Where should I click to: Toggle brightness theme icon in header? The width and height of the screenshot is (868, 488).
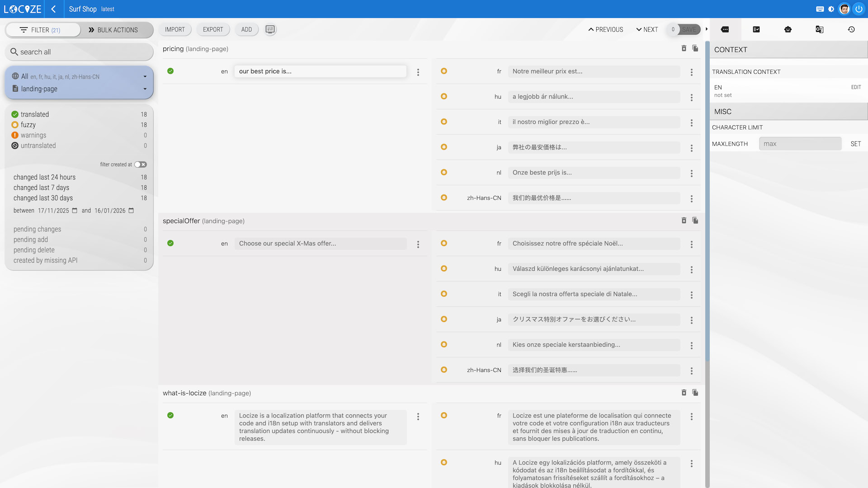[x=831, y=9]
